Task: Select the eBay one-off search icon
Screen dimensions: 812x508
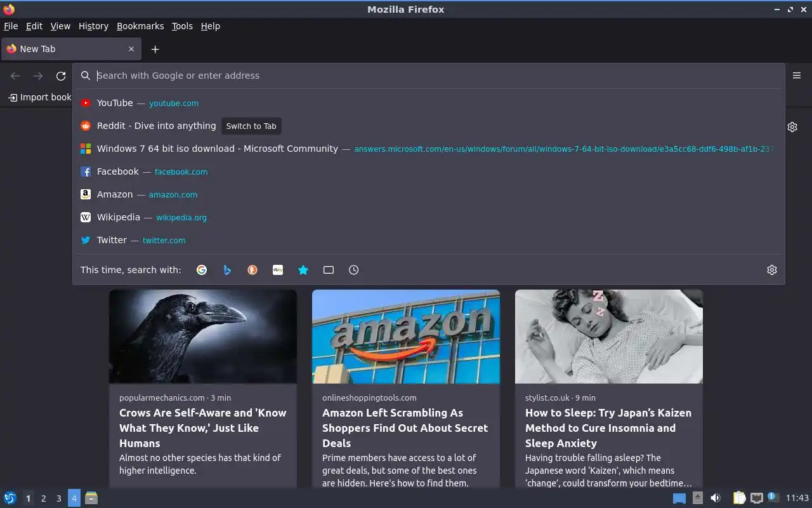Action: (278, 270)
